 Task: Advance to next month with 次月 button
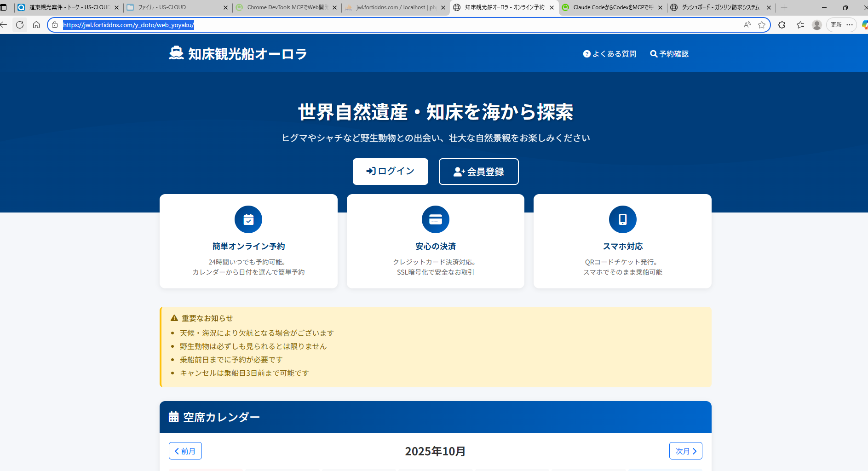pos(685,451)
